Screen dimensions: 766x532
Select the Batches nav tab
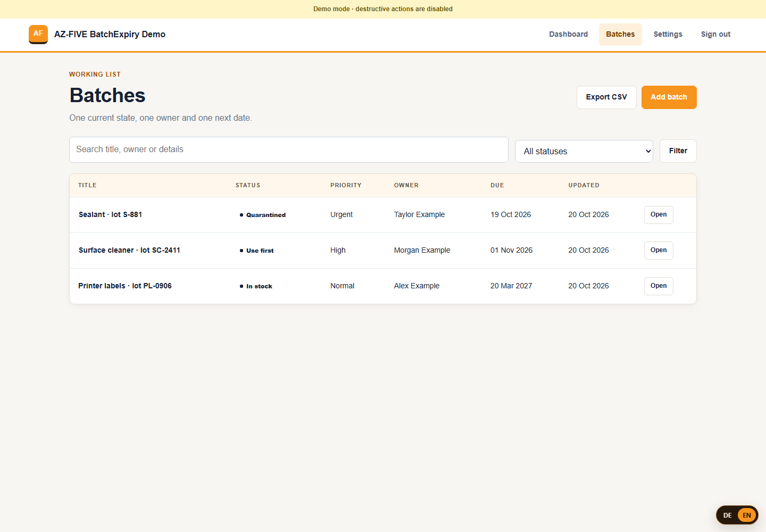pos(620,34)
